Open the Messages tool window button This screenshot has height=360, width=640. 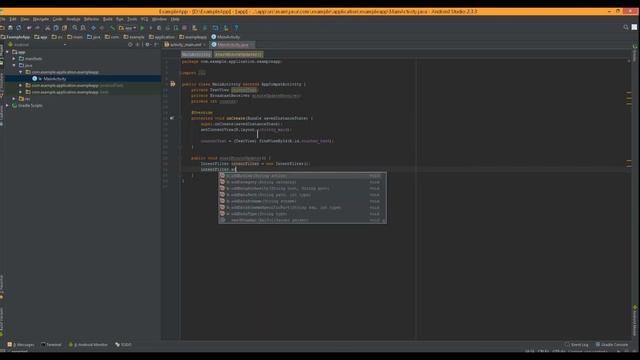[x=21, y=344]
